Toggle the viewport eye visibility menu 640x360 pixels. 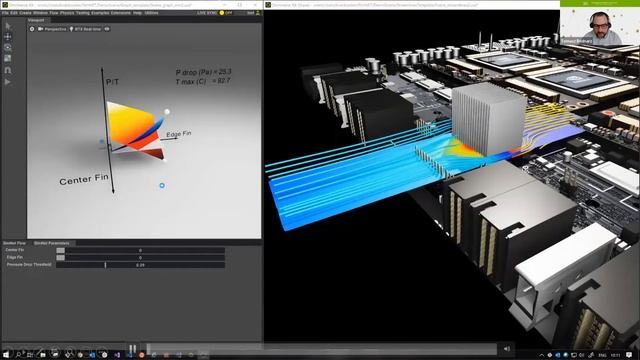click(x=107, y=29)
